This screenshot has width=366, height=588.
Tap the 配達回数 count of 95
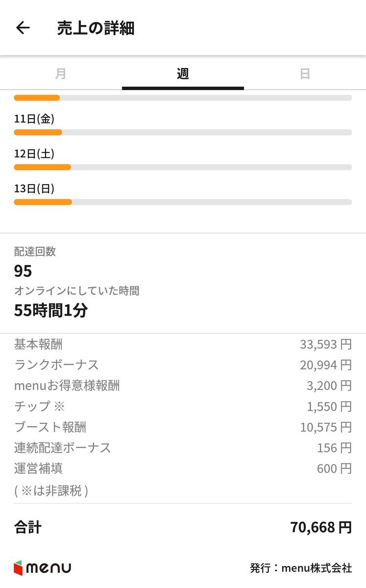(23, 271)
